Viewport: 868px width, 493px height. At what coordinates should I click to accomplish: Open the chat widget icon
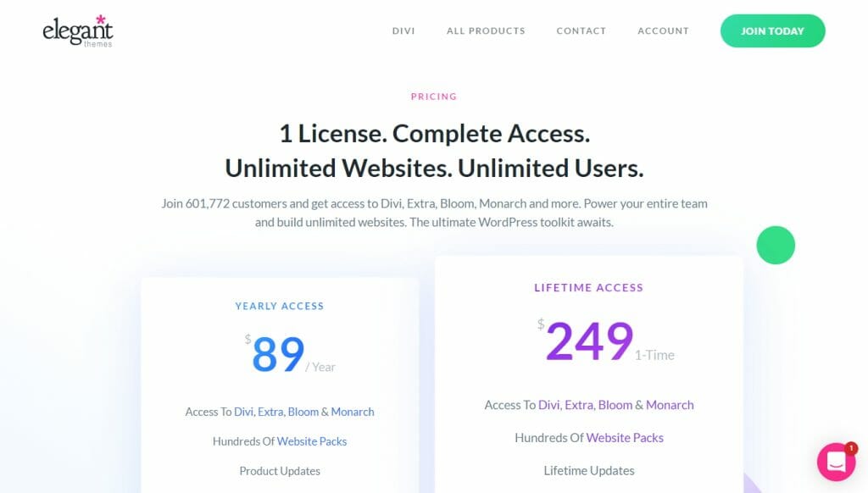coord(836,462)
